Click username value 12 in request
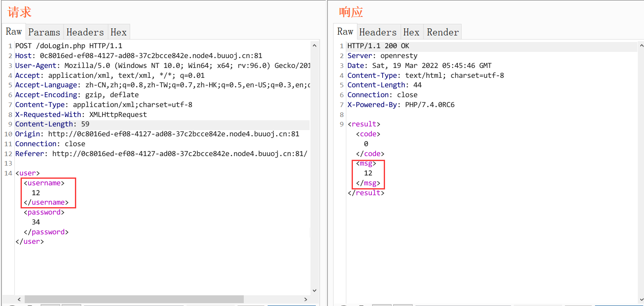 tap(36, 193)
